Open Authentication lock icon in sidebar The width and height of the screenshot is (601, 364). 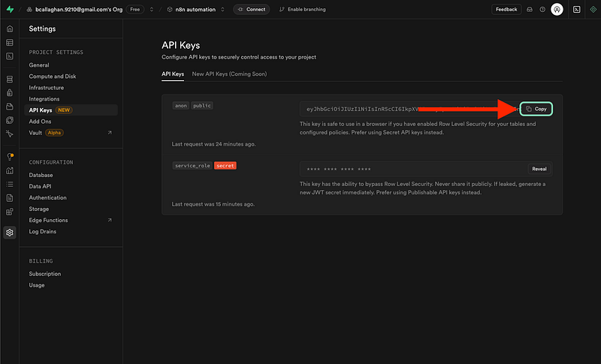tap(9, 93)
